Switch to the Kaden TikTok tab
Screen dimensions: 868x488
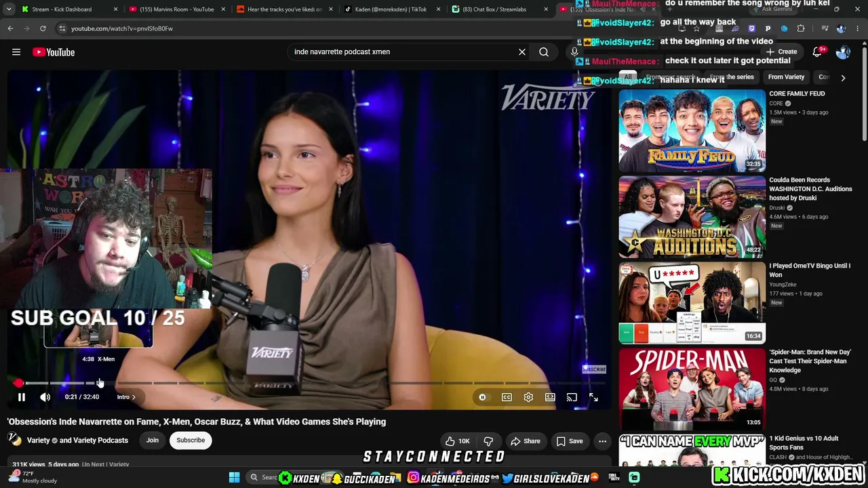click(x=391, y=9)
